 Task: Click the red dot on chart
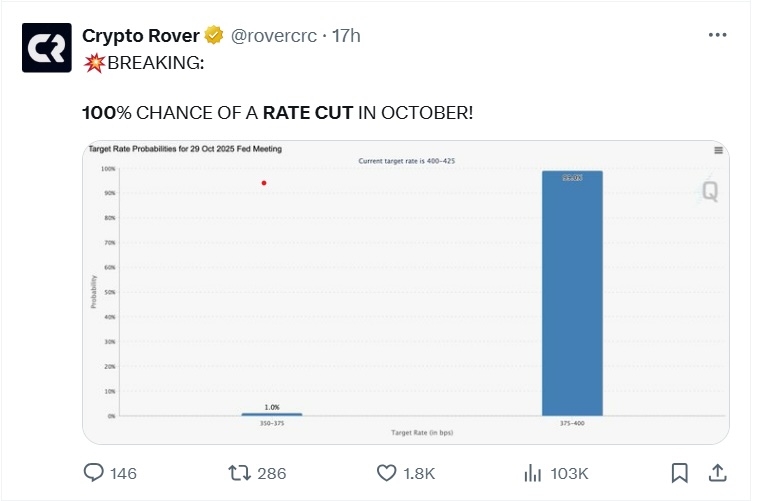pos(264,183)
